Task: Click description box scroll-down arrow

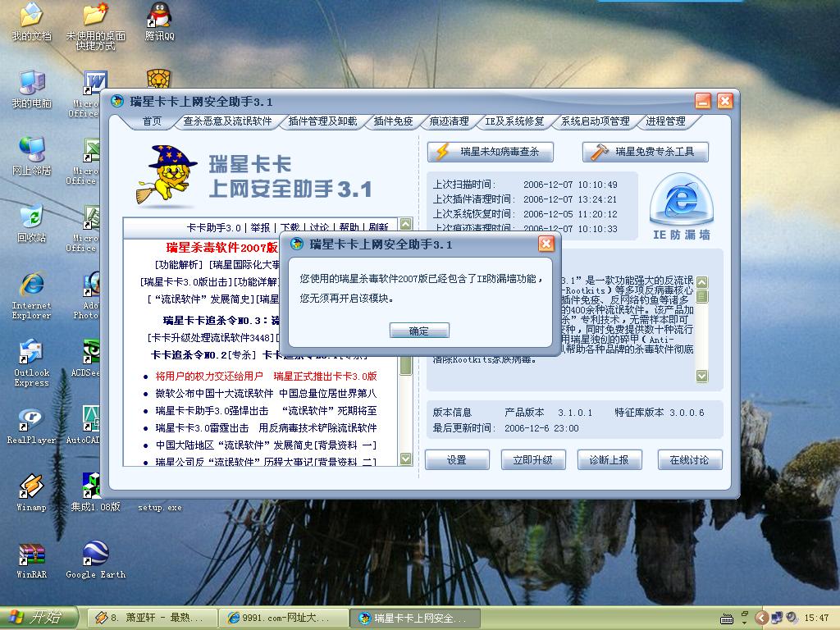Action: [x=702, y=376]
